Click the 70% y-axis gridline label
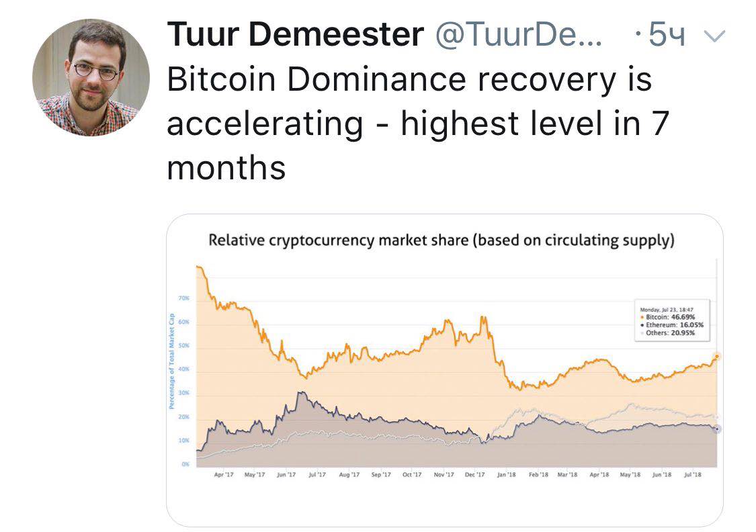This screenshot has width=756, height=532. [x=183, y=298]
